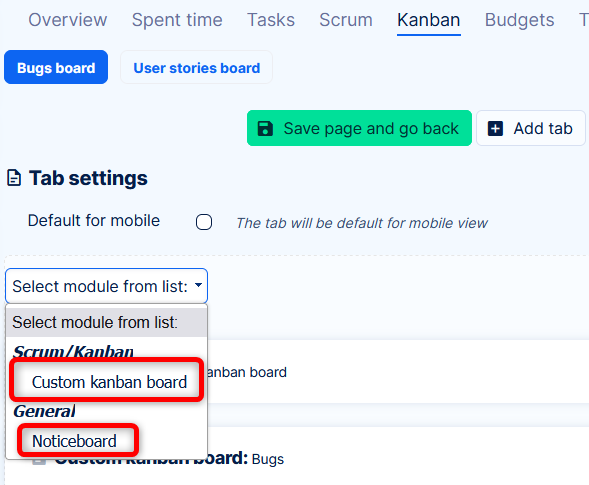Click the floppy disk save icon
589x485 pixels.
tap(265, 128)
